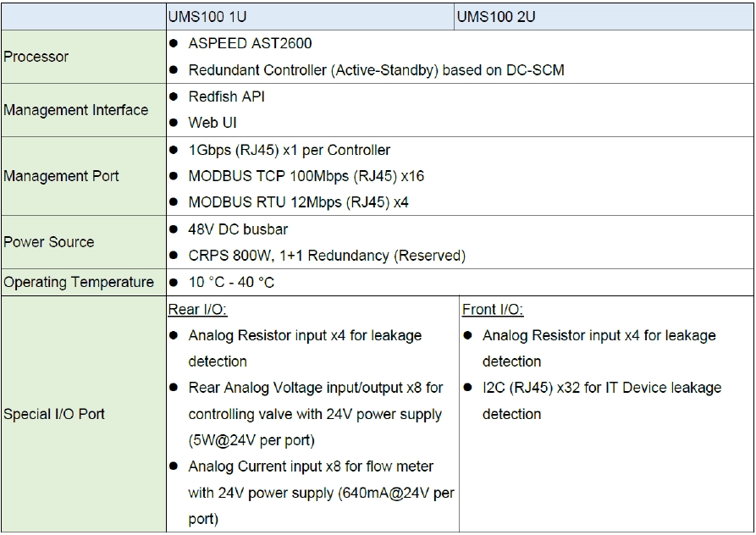Select Front I/O "Analog Resistor input x4" line
The height and width of the screenshot is (535, 756).
(599, 335)
